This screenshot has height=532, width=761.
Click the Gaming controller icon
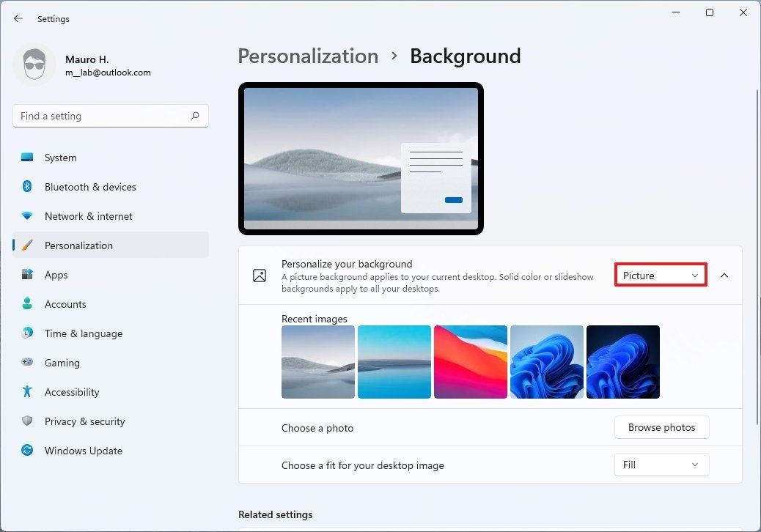tap(27, 363)
